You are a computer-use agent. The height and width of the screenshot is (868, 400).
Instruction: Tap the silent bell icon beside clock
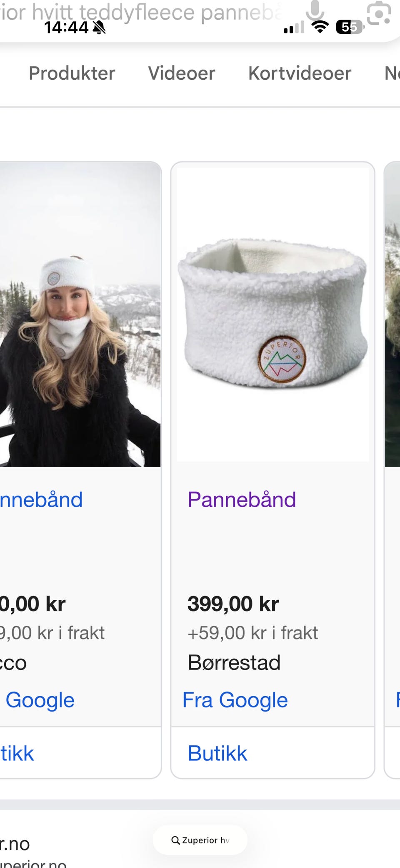pyautogui.click(x=99, y=28)
